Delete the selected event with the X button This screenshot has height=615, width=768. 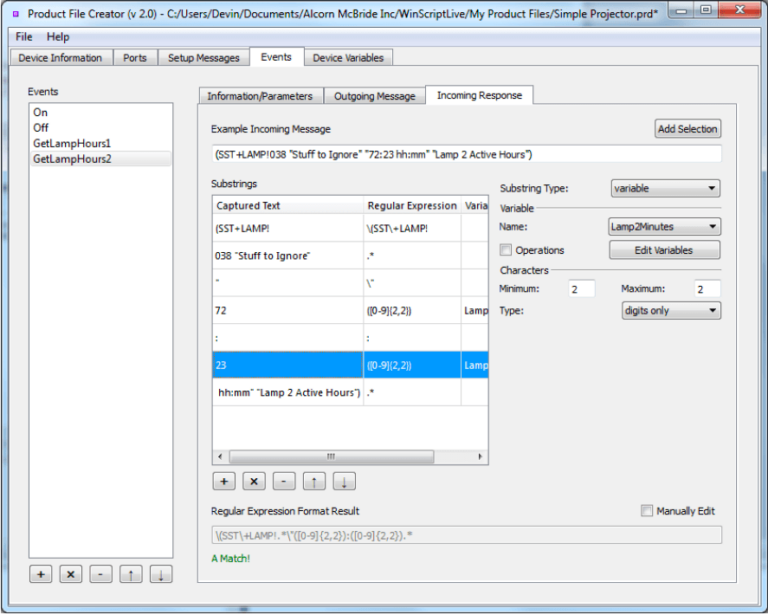pos(71,574)
